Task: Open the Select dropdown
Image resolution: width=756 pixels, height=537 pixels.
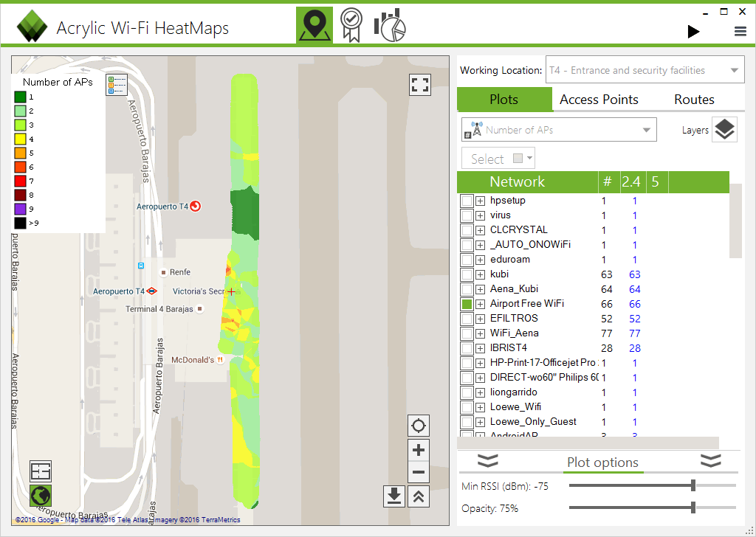Action: click(x=498, y=159)
